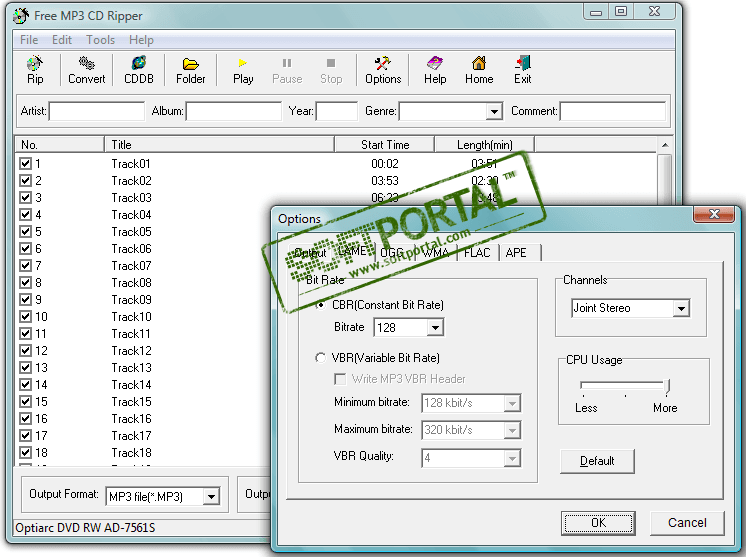The image size is (746, 557).
Task: Open the Minimum bitrate dropdown
Action: [512, 403]
